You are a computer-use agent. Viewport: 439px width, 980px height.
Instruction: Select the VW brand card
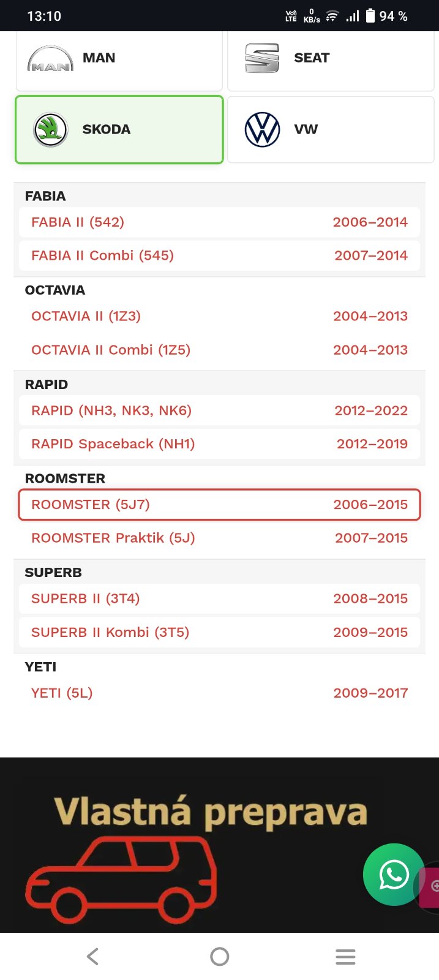pos(331,130)
